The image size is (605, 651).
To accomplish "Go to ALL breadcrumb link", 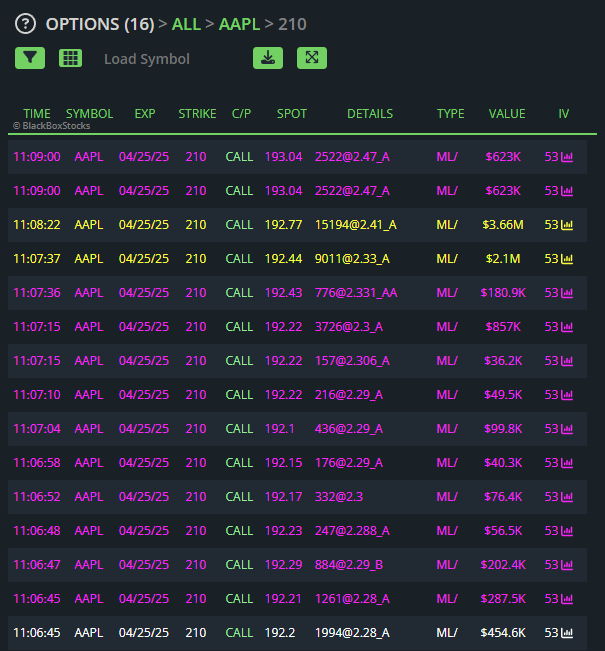I will click(186, 24).
